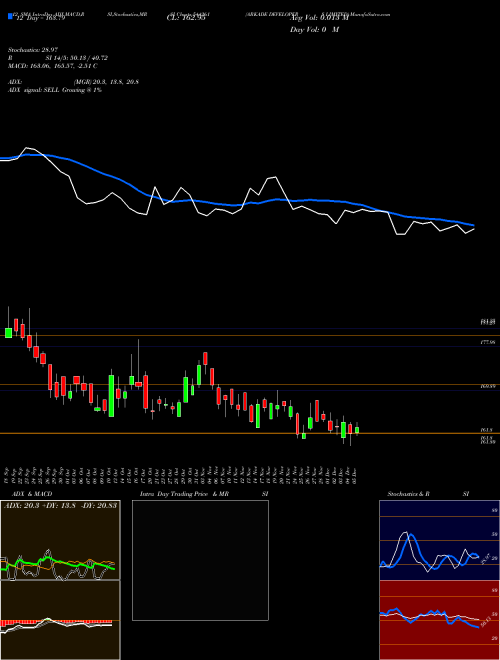The image size is (500, 660).
Task: Open the RSI mini chart with red background
Action: coord(439,620)
